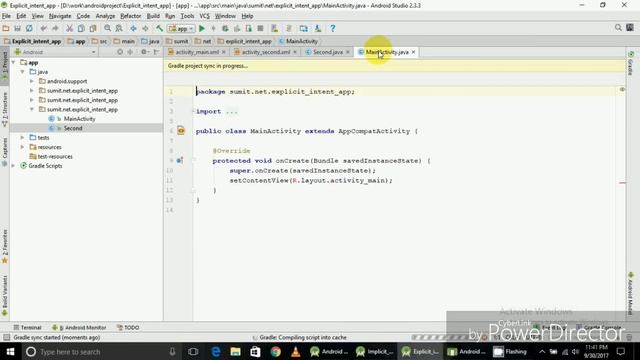Toggle the Build Variants side panel tab

click(x=4, y=296)
